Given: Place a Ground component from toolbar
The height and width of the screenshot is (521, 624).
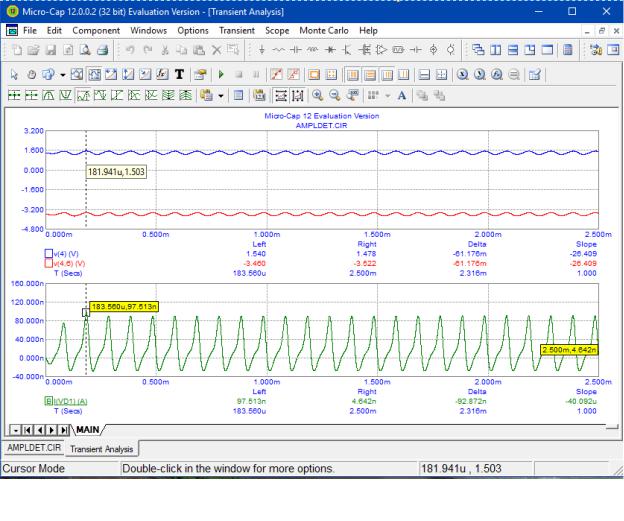Looking at the screenshot, I should point(261,50).
